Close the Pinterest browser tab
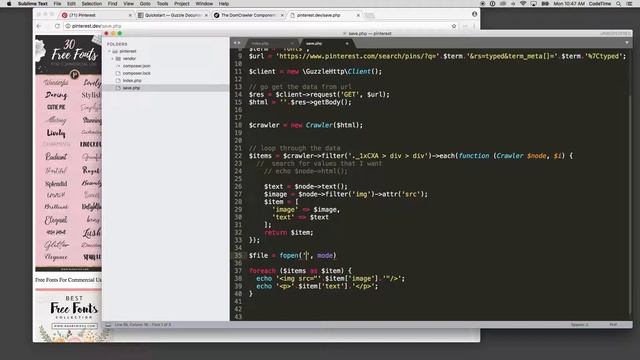Viewport: 640px width, 360px height. (130, 15)
